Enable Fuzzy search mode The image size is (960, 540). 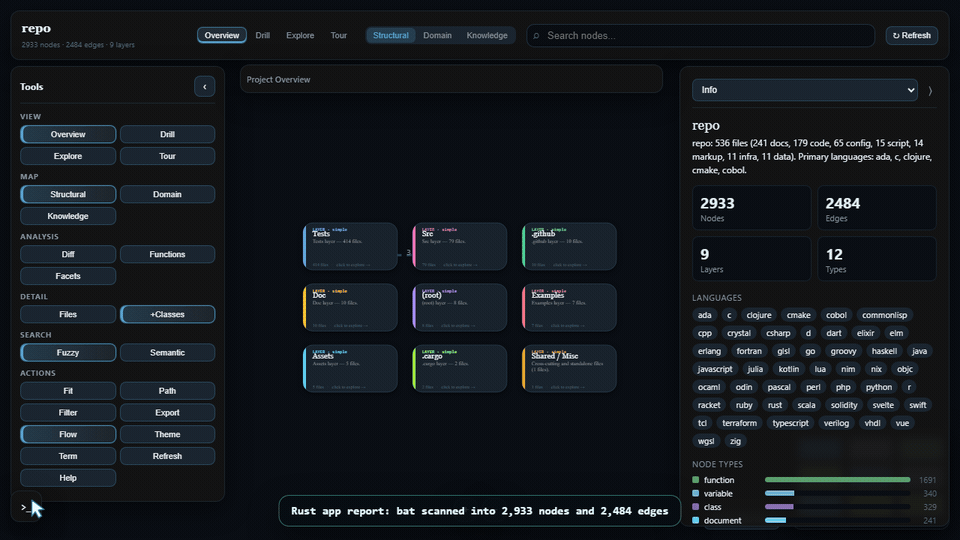68,353
